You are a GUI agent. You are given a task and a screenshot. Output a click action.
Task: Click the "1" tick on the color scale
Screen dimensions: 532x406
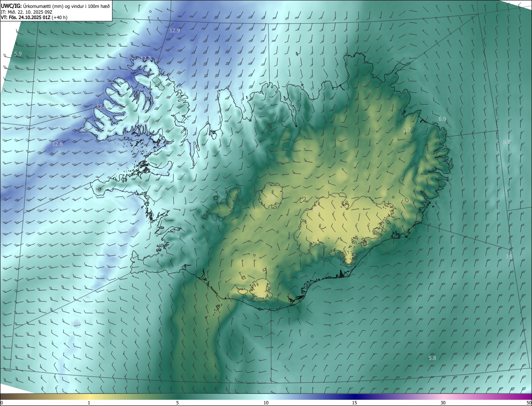pos(89,403)
